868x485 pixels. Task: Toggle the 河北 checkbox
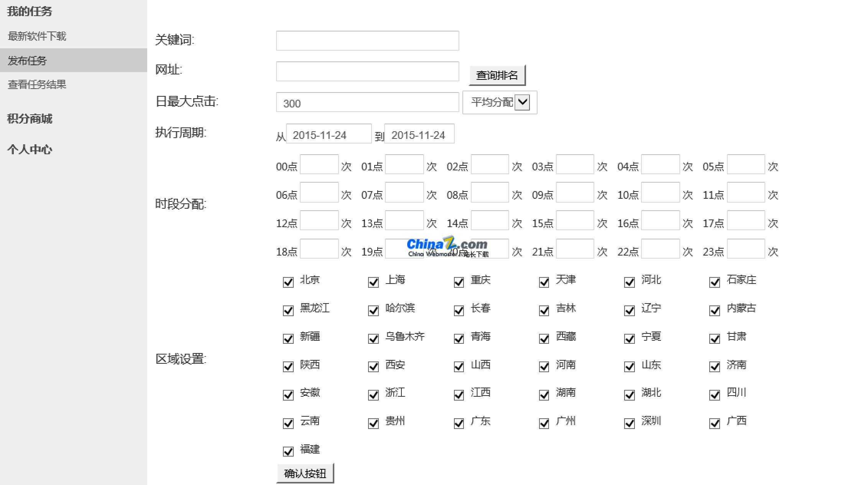pyautogui.click(x=630, y=282)
